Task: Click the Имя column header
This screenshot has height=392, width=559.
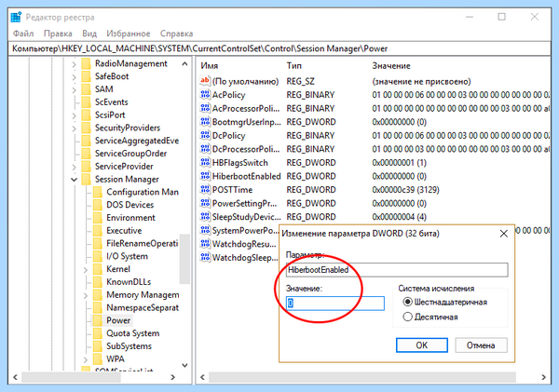Action: click(x=210, y=66)
